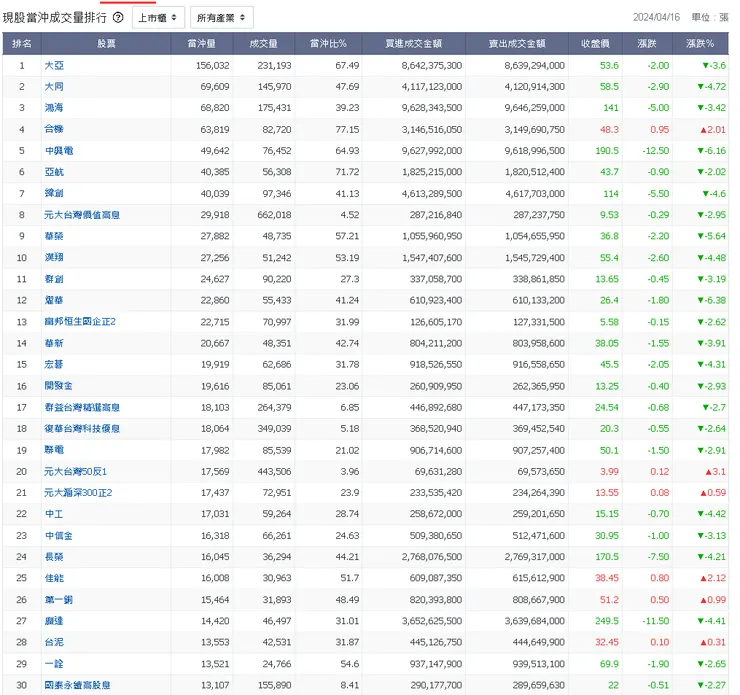Open the 群創 stock link

(x=54, y=279)
